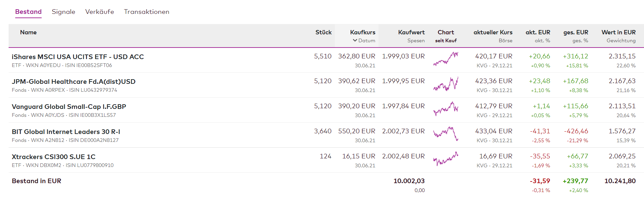Switch to the Verkäufe tab
This screenshot has height=197, width=644.
(100, 12)
